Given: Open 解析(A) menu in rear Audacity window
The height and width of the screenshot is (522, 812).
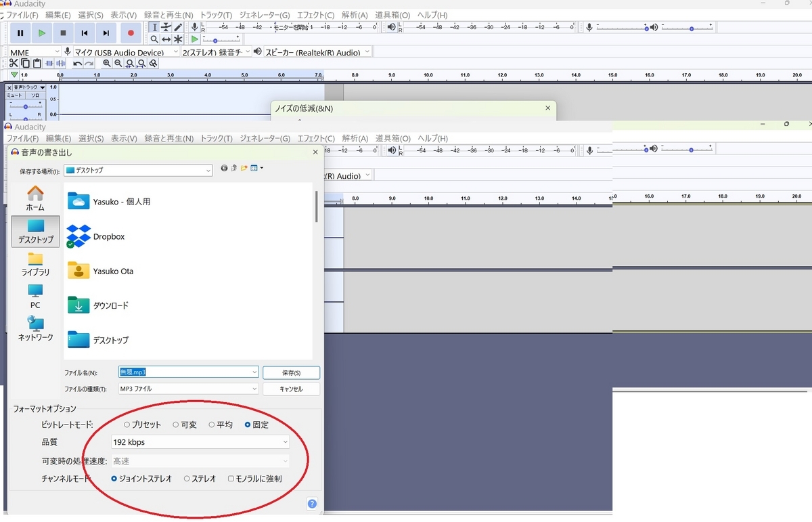Looking at the screenshot, I should tap(355, 15).
